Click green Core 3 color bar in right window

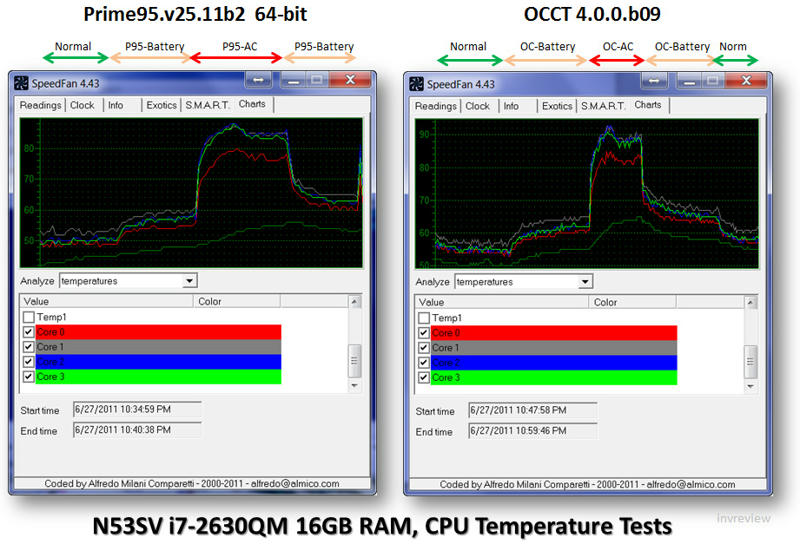click(x=554, y=378)
